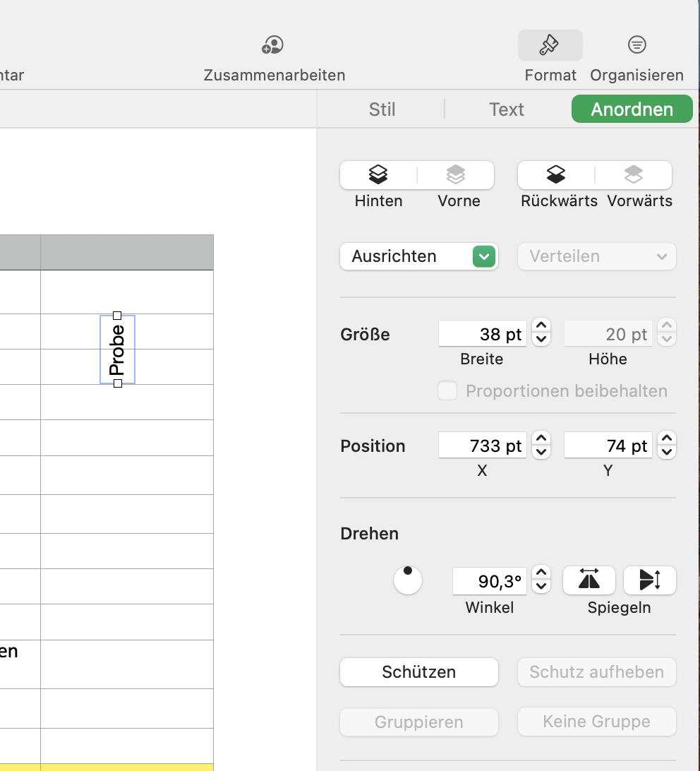The image size is (700, 771).
Task: Open the Organisieren toolbar icon
Action: [x=636, y=44]
